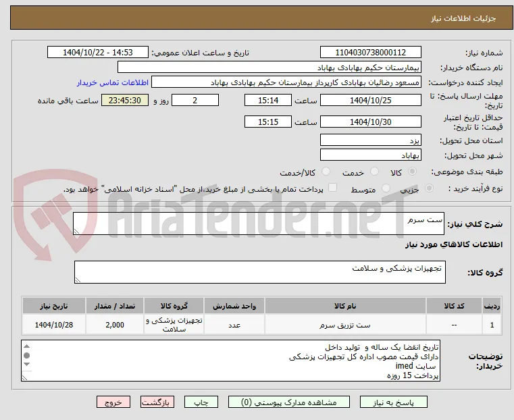Click the گروه کالا column header

click(x=174, y=306)
